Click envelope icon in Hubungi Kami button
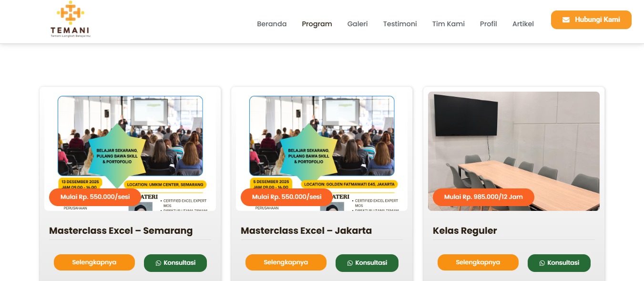 click(x=566, y=20)
